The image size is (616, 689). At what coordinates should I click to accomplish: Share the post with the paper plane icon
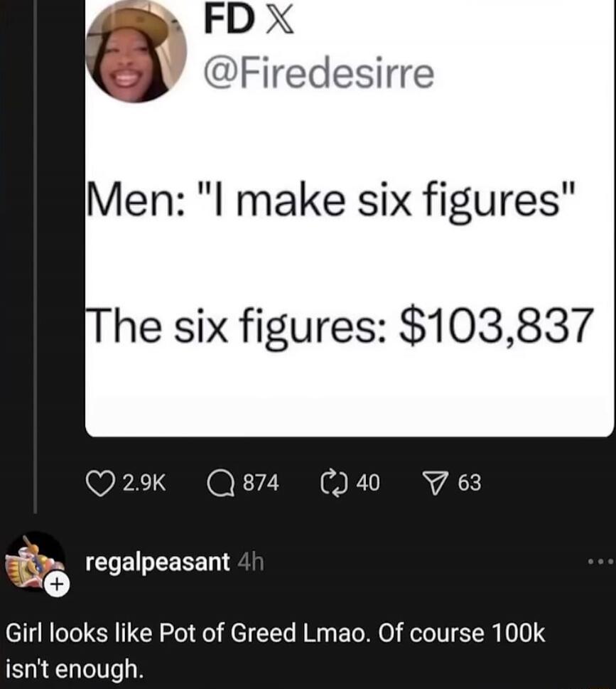(436, 483)
